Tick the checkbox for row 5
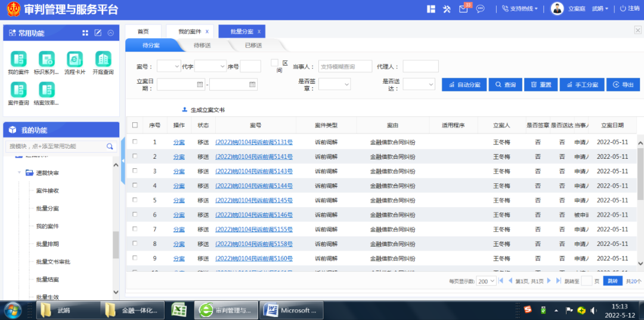Viewport: 644px width, 320px height. pyautogui.click(x=135, y=200)
